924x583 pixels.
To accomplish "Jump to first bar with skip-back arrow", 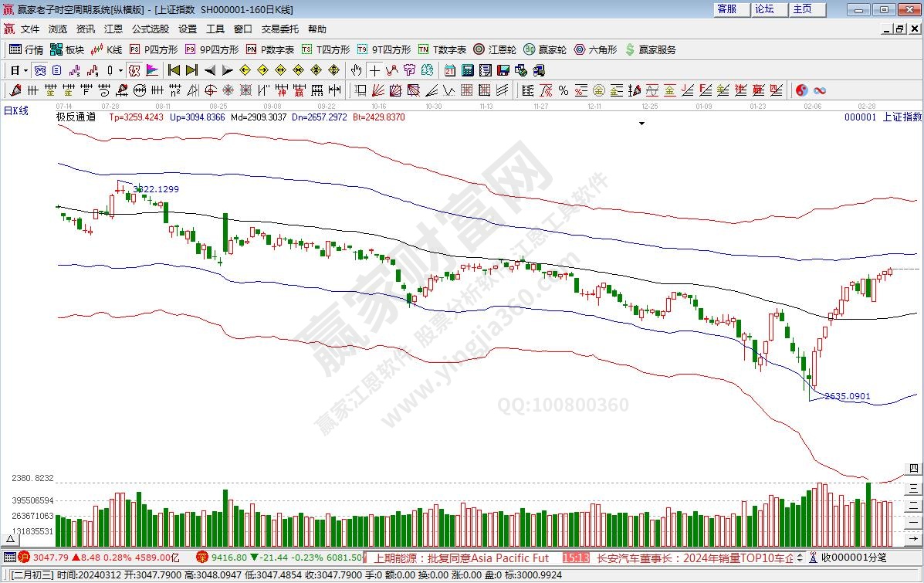I will pos(174,70).
